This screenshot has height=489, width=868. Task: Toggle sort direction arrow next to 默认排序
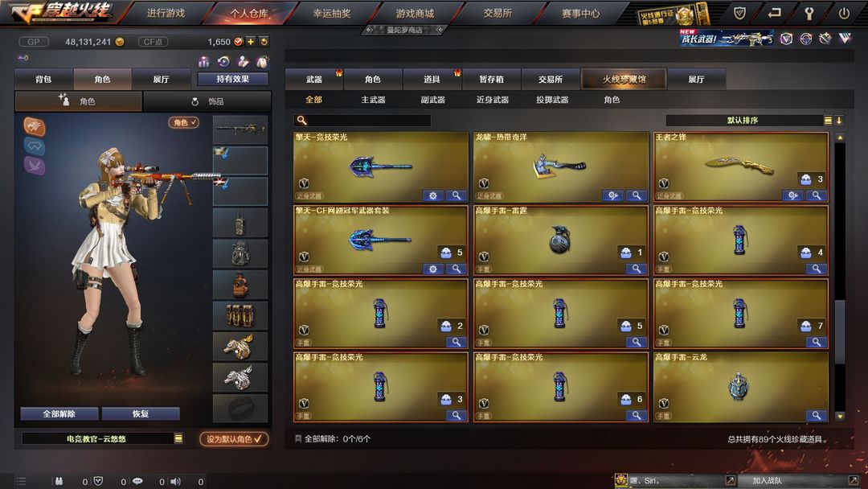(839, 120)
